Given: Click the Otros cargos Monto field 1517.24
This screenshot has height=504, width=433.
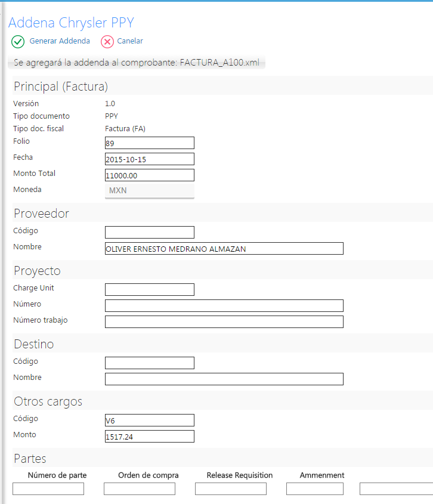Looking at the screenshot, I should [150, 436].
